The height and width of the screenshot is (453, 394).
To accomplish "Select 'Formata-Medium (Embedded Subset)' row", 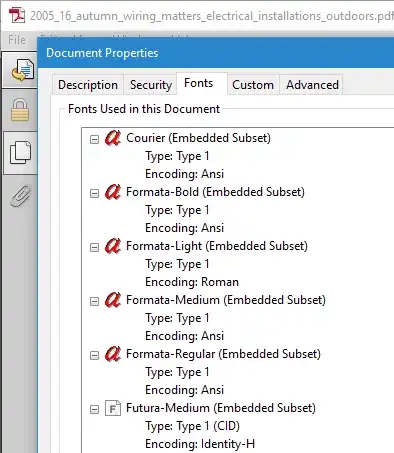I will (x=226, y=300).
